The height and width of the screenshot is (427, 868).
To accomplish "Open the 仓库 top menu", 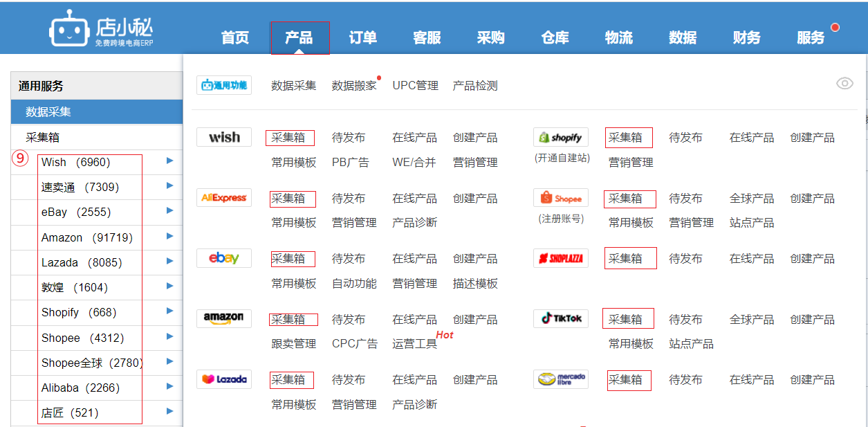I will (x=555, y=37).
